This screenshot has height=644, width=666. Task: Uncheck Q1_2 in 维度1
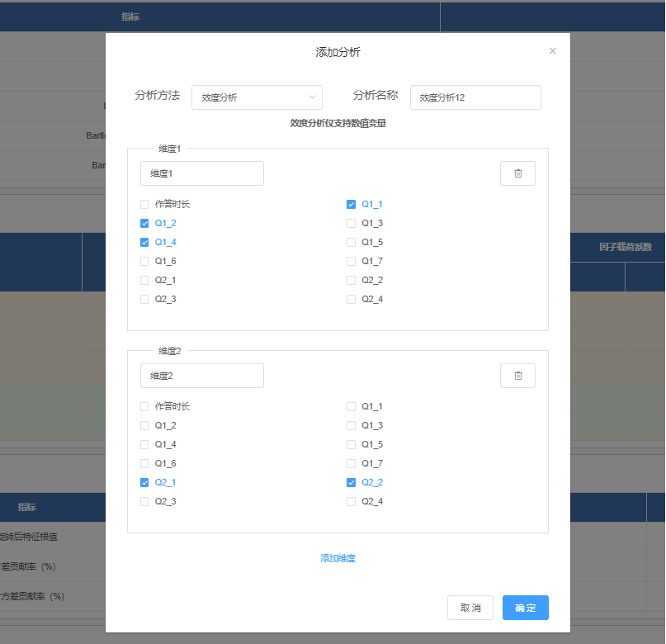tap(144, 223)
